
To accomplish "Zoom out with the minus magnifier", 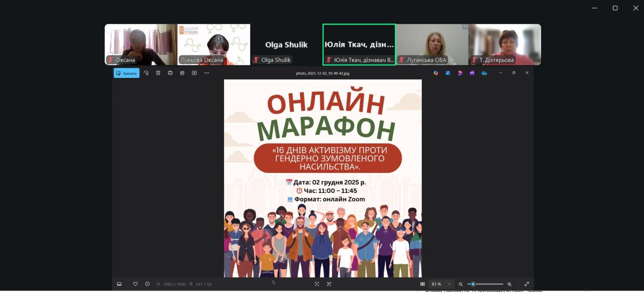I will click(461, 284).
